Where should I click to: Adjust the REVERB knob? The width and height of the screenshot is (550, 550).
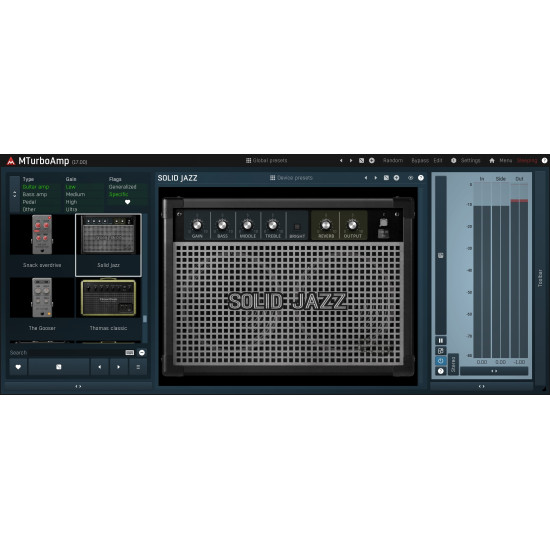coord(326,225)
